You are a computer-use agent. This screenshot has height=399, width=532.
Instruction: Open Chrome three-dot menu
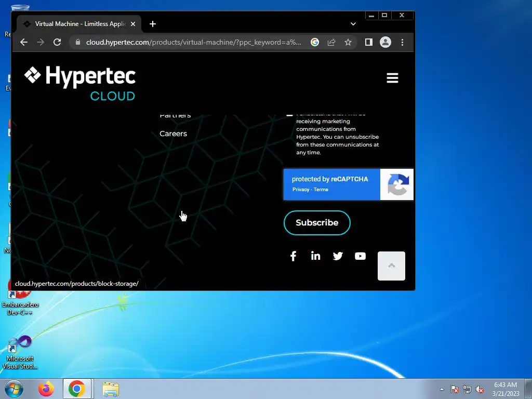point(402,42)
